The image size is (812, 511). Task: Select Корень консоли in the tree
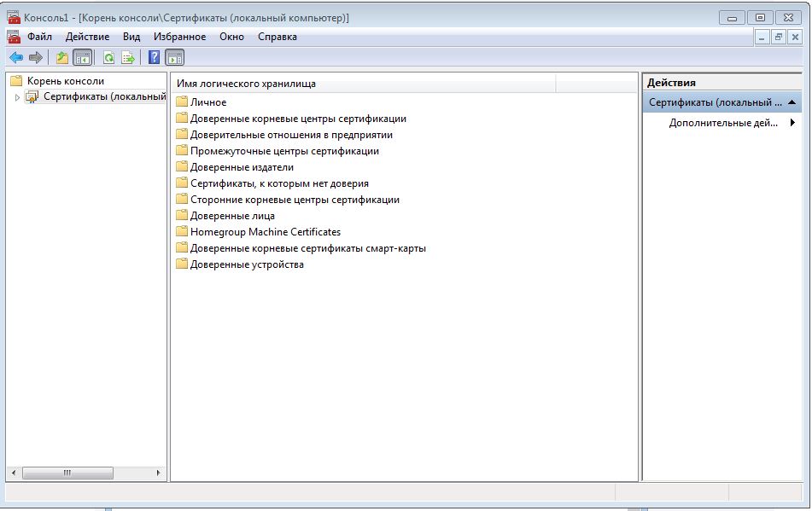66,81
